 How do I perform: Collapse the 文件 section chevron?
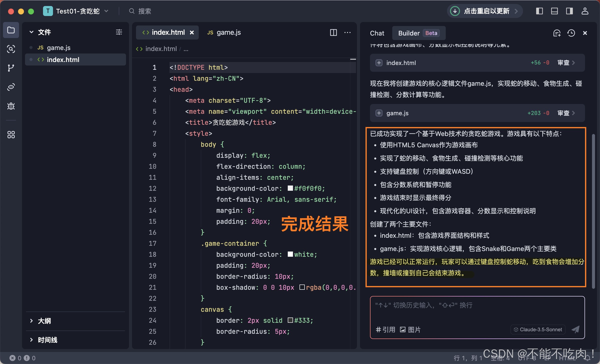[31, 32]
